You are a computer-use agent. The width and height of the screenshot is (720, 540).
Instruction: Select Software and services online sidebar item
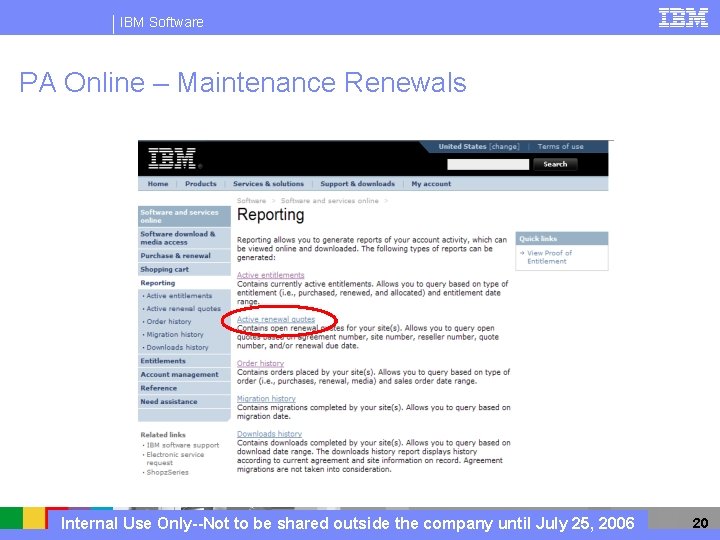[184, 216]
